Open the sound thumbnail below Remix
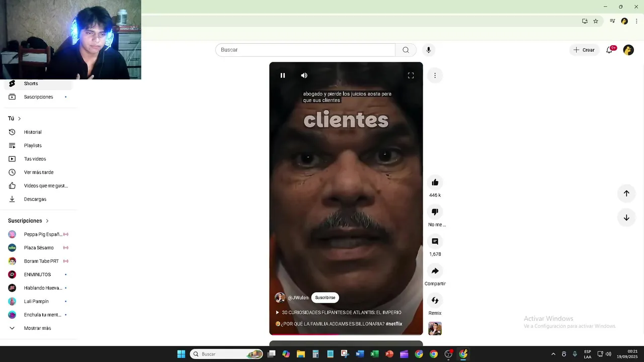This screenshot has width=644, height=362. [x=435, y=329]
